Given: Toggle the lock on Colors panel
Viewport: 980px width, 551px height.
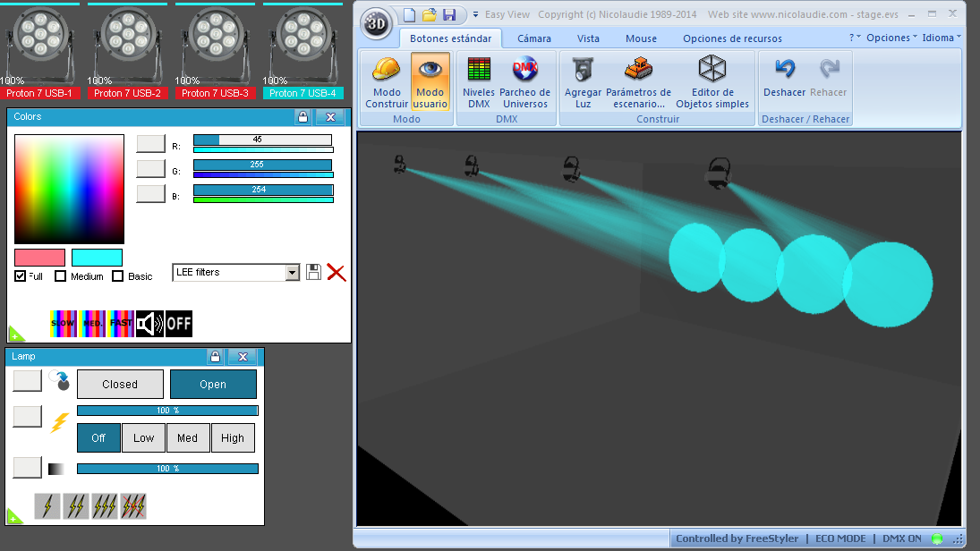Looking at the screenshot, I should tap(303, 117).
